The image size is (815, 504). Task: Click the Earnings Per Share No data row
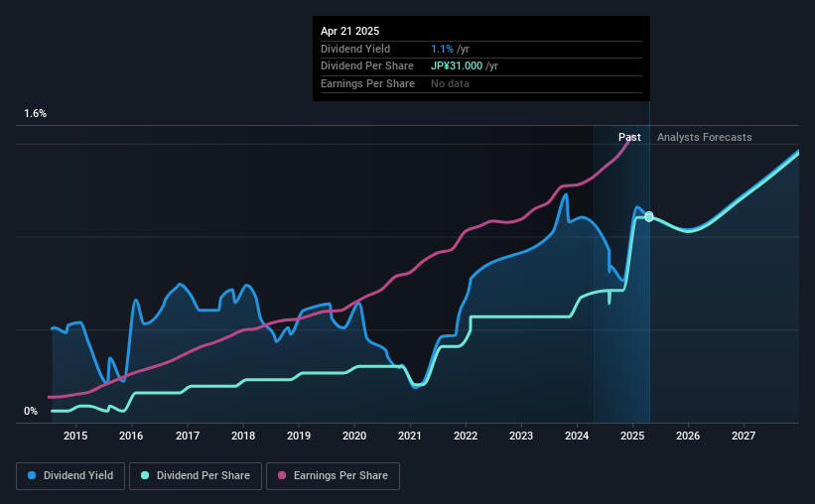pos(481,83)
